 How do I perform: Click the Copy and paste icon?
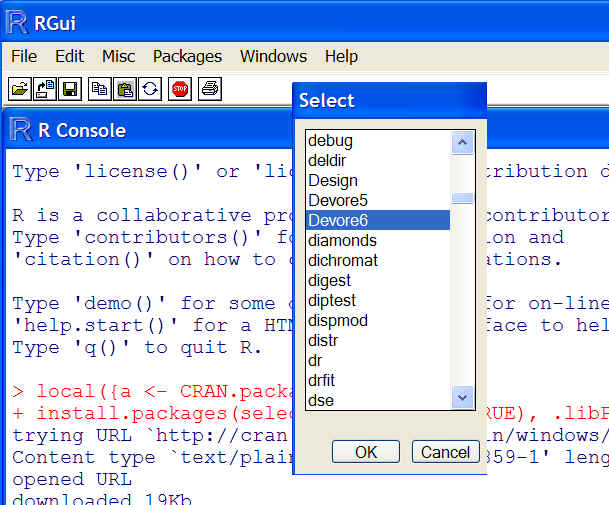tap(150, 89)
